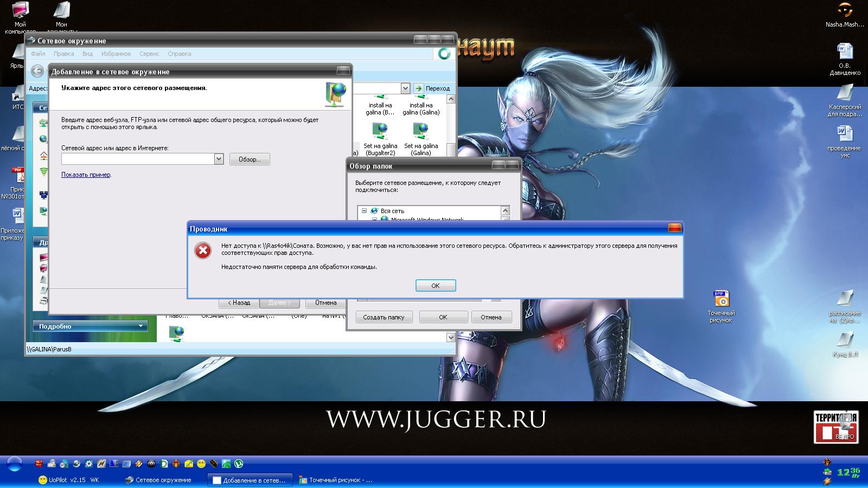This screenshot has height=488, width=868.
Task: Click OK in the Проводник error dialog
Action: point(436,286)
